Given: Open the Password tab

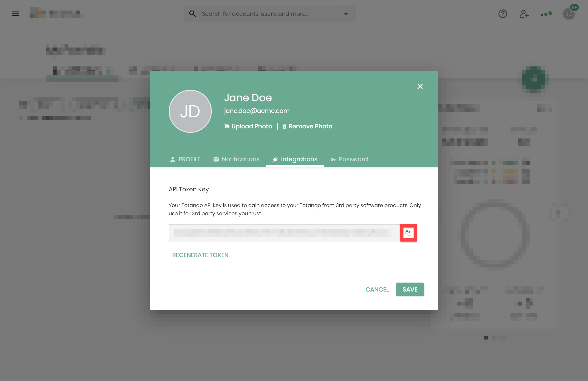Looking at the screenshot, I should (x=349, y=159).
